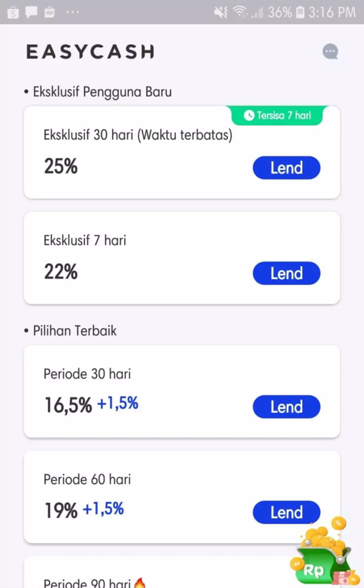Tap the clock icon on Tersisa badge
Image resolution: width=364 pixels, height=588 pixels.
coord(249,116)
